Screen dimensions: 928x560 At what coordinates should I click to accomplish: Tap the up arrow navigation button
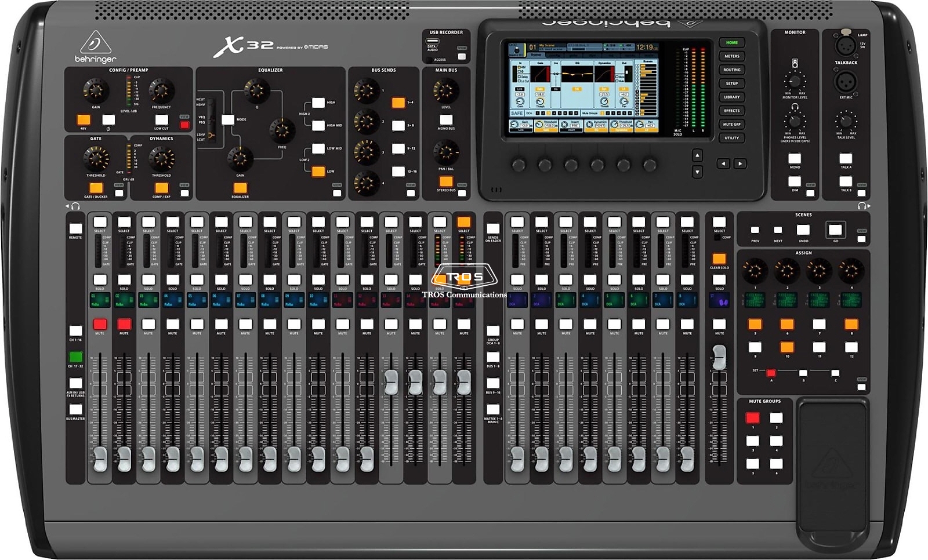point(697,155)
